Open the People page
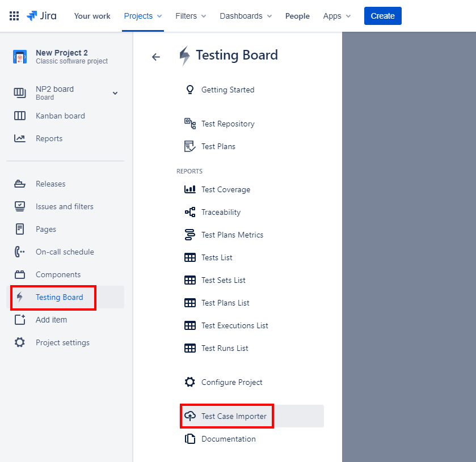This screenshot has width=476, height=462. [x=297, y=16]
